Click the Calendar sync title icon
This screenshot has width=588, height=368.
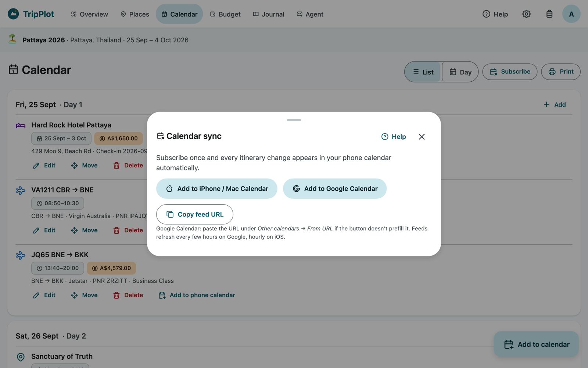pos(160,136)
